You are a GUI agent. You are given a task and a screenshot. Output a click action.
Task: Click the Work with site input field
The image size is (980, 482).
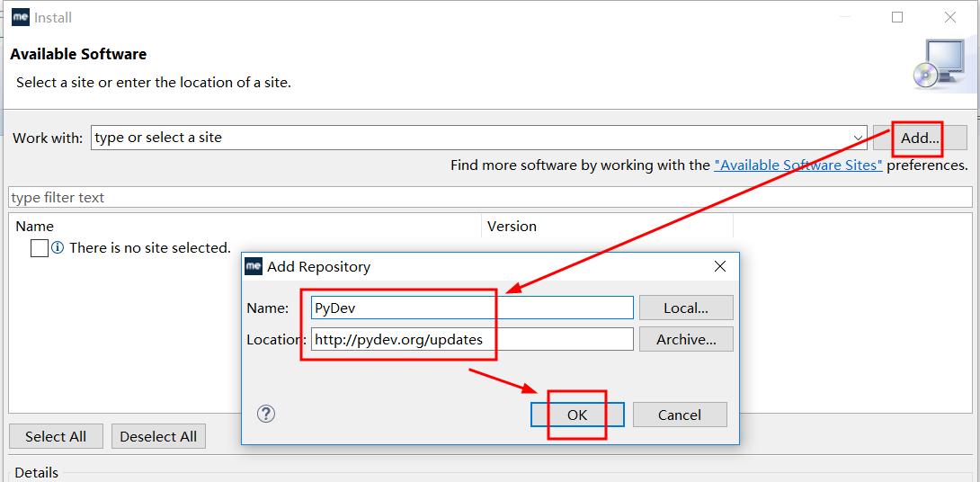pyautogui.click(x=478, y=138)
